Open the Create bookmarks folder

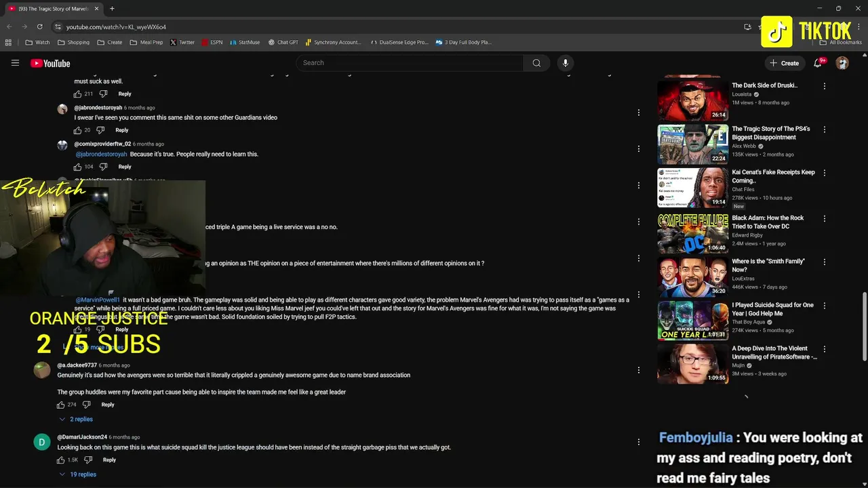pyautogui.click(x=110, y=42)
